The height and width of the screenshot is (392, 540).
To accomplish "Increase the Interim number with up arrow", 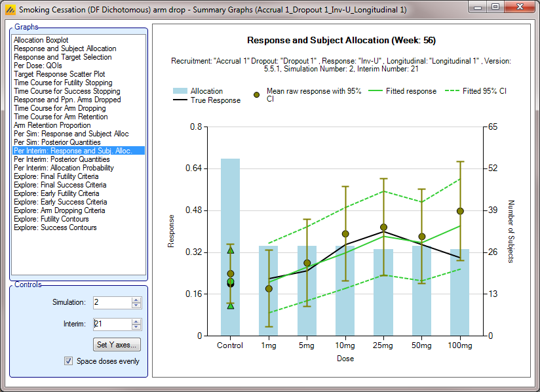I will click(136, 321).
